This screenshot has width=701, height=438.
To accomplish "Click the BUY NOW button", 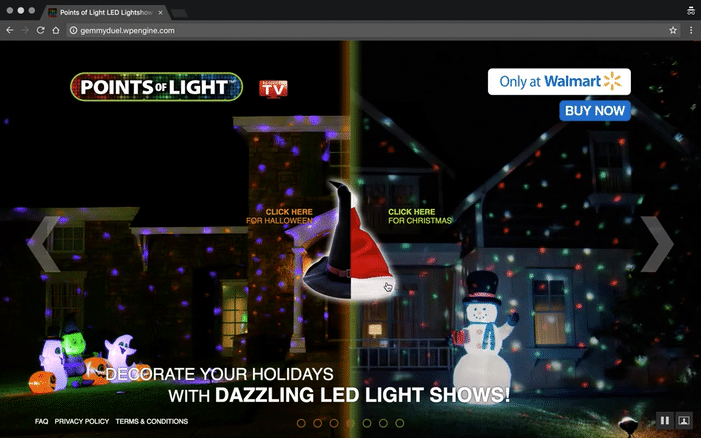I will tap(595, 110).
